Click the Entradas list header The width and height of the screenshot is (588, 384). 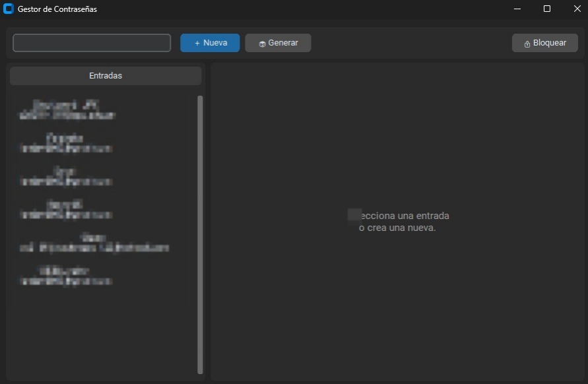coord(106,76)
